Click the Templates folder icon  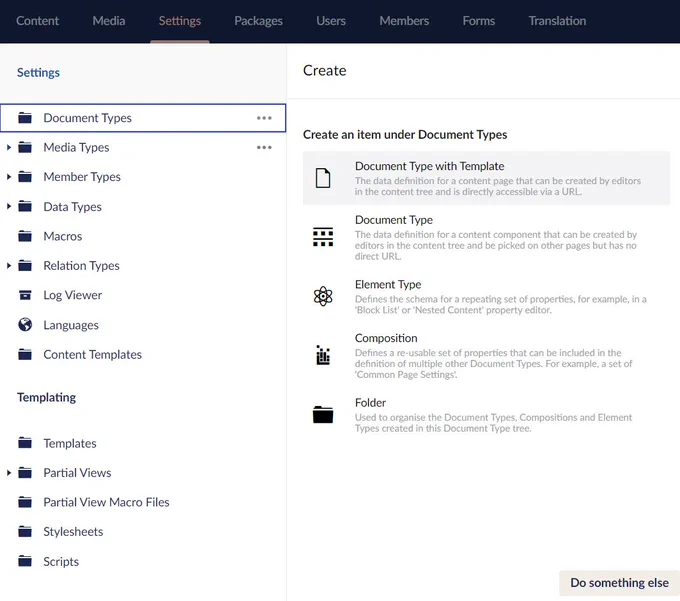pyautogui.click(x=25, y=443)
